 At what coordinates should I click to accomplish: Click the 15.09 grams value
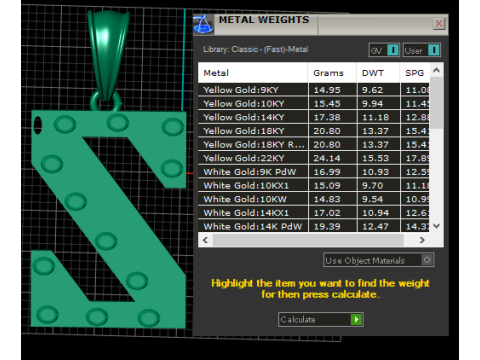[x=327, y=186]
